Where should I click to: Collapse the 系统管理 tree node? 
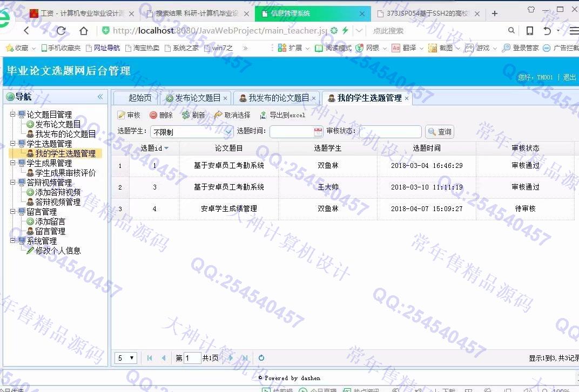[x=12, y=241]
